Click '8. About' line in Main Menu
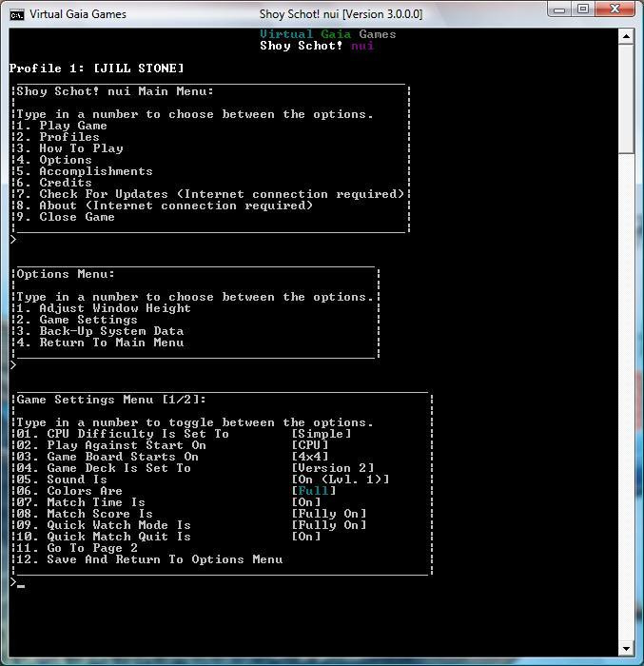Image resolution: width=644 pixels, height=666 pixels. coord(165,206)
